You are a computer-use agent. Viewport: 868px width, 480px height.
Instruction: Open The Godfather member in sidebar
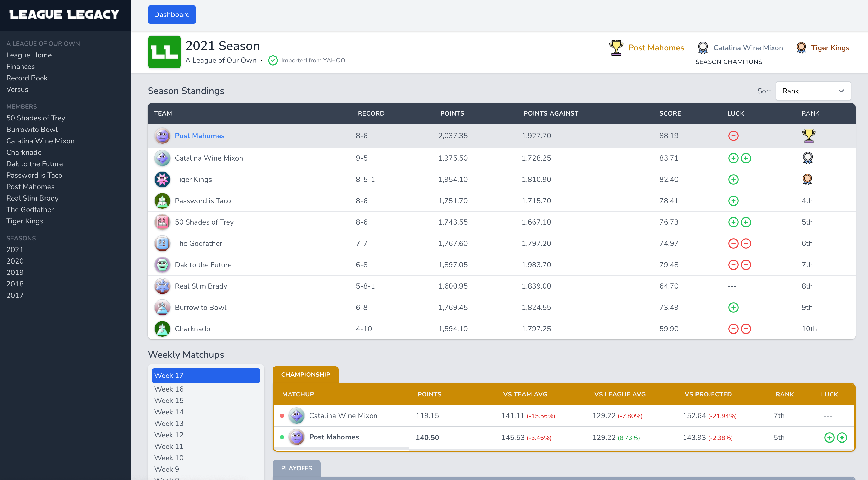coord(30,209)
